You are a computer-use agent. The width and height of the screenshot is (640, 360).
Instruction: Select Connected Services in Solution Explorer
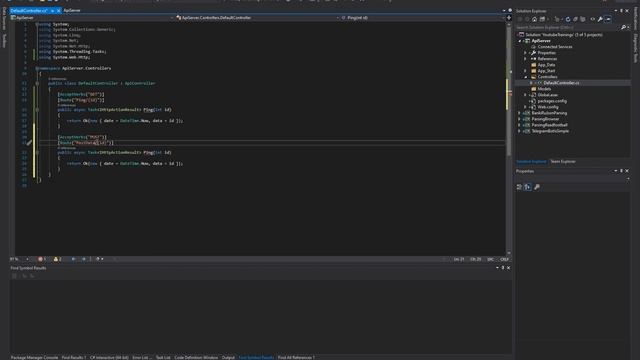tap(555, 47)
